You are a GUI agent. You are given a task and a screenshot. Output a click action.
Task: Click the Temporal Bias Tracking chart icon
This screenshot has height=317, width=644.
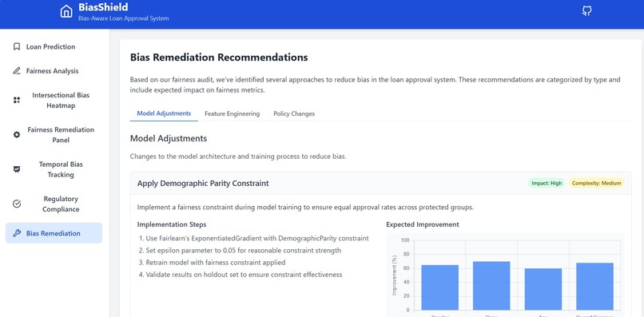coord(17,169)
